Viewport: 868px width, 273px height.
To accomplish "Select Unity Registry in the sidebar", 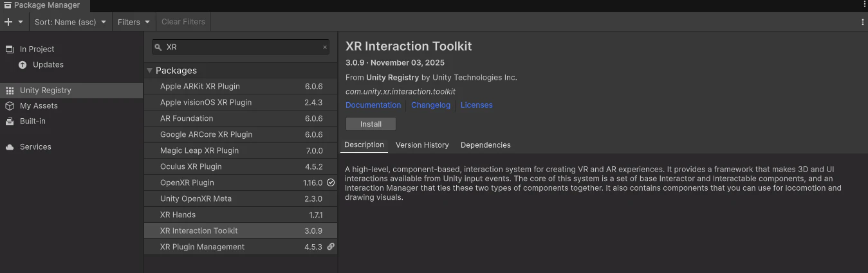I will pos(71,90).
